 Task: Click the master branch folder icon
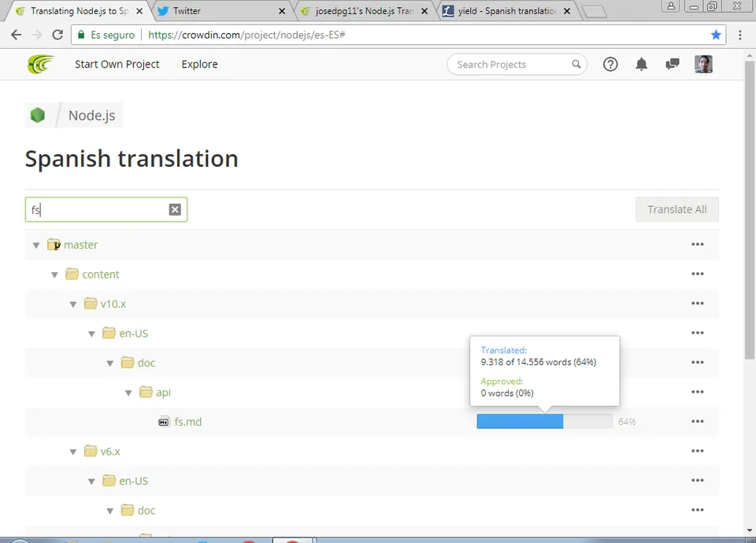[54, 244]
